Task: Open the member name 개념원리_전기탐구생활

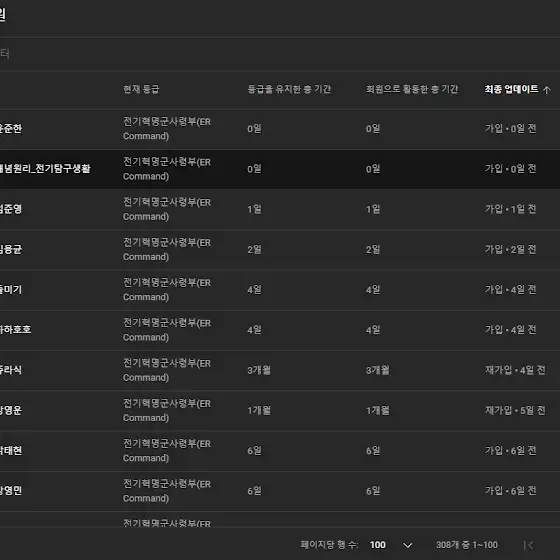Action: tap(45, 169)
